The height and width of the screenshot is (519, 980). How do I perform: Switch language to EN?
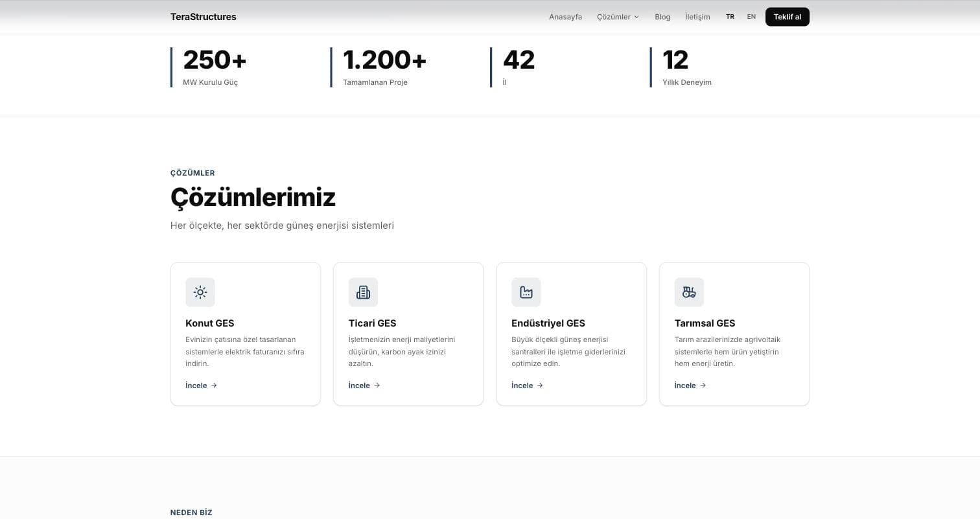[x=751, y=17]
